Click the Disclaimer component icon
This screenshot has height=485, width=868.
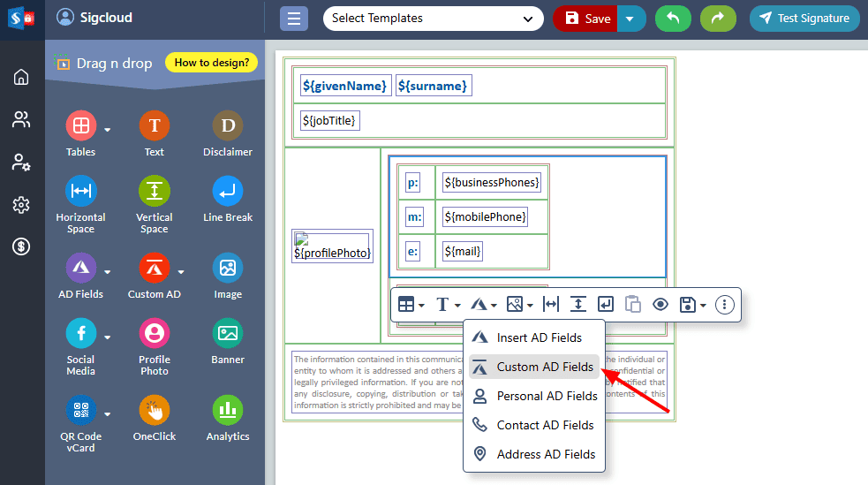[228, 126]
